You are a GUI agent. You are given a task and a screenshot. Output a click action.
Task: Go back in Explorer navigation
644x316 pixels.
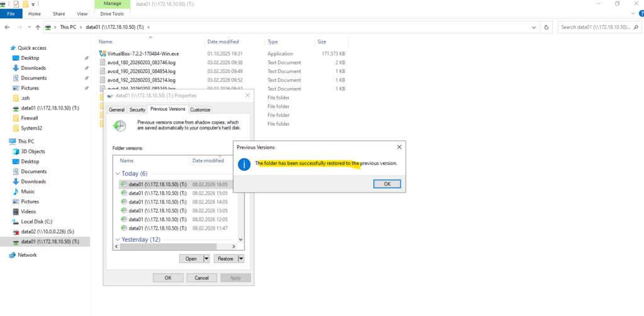[x=7, y=27]
